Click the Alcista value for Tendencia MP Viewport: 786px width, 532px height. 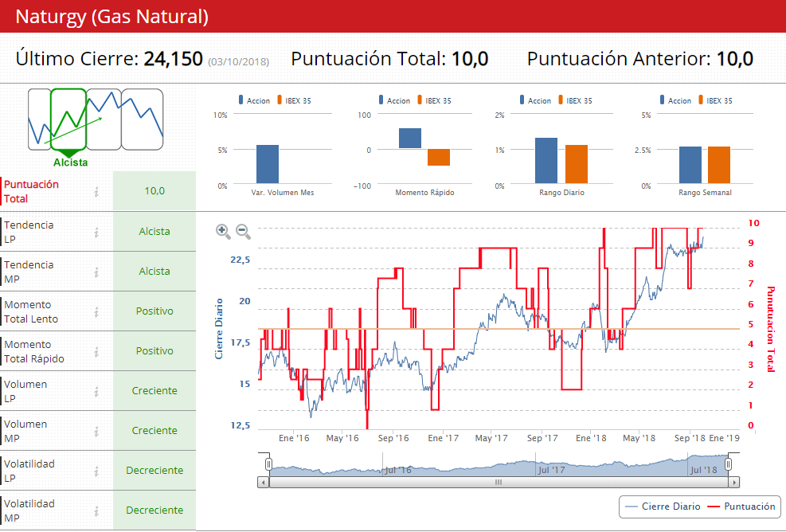154,272
